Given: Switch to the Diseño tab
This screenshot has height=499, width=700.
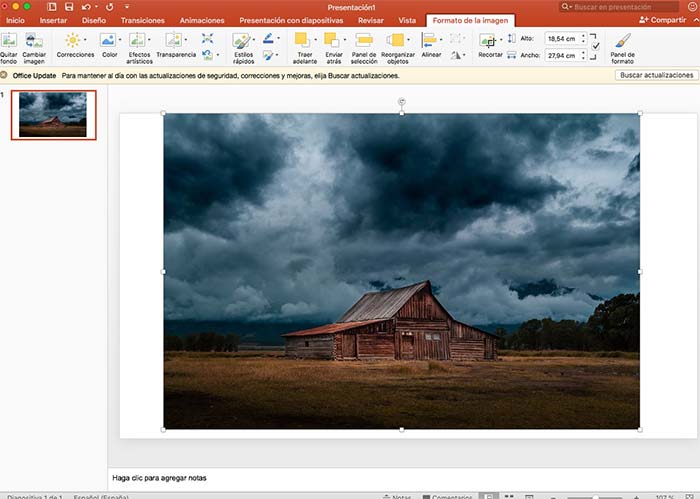Looking at the screenshot, I should pyautogui.click(x=94, y=21).
